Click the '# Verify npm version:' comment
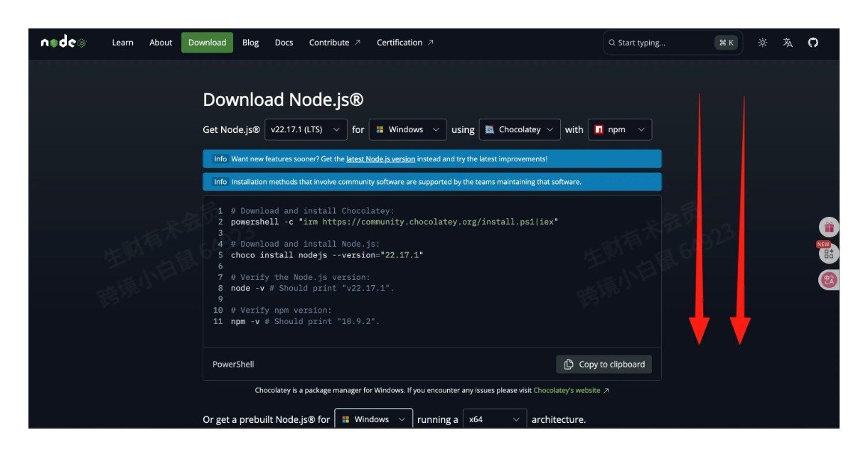The width and height of the screenshot is (868, 457). [x=282, y=310]
